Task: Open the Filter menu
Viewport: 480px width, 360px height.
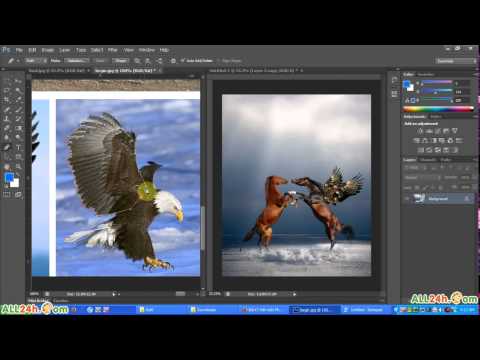Action: [113, 50]
